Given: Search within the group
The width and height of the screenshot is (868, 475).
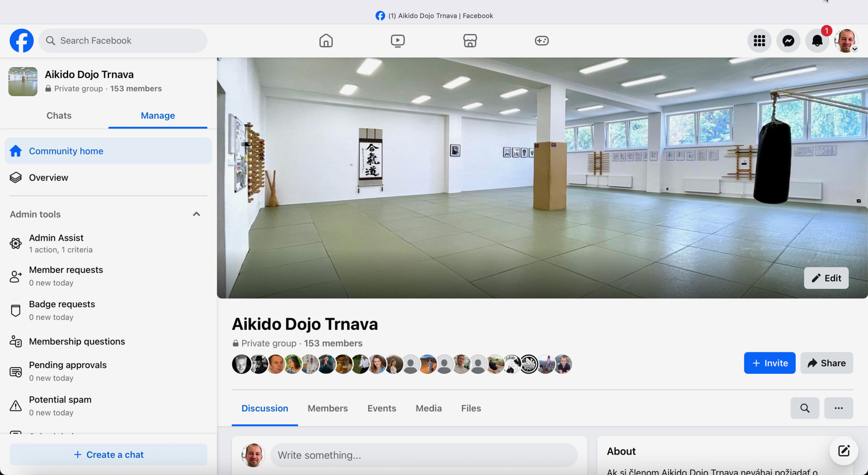Looking at the screenshot, I should [805, 408].
